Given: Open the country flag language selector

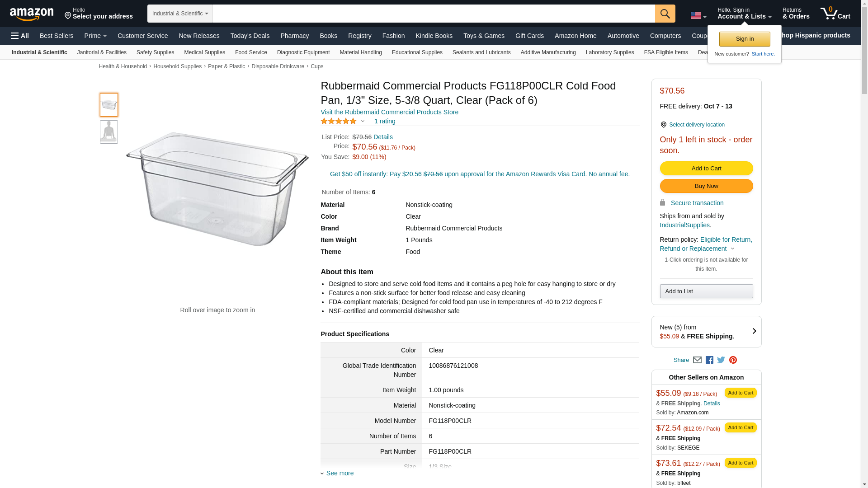Looking at the screenshot, I should [698, 16].
